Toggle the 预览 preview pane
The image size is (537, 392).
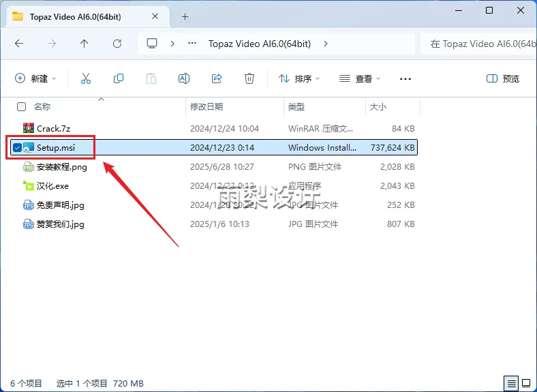pos(503,78)
